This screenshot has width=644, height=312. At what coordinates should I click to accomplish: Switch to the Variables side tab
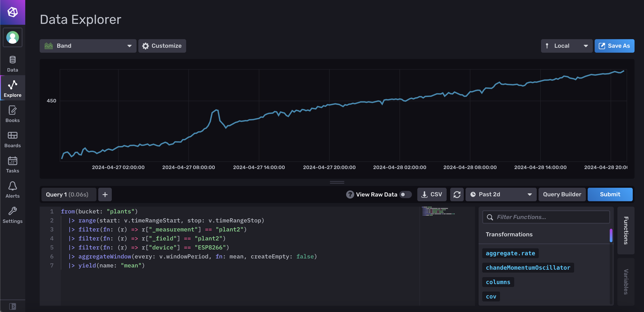[626, 282]
